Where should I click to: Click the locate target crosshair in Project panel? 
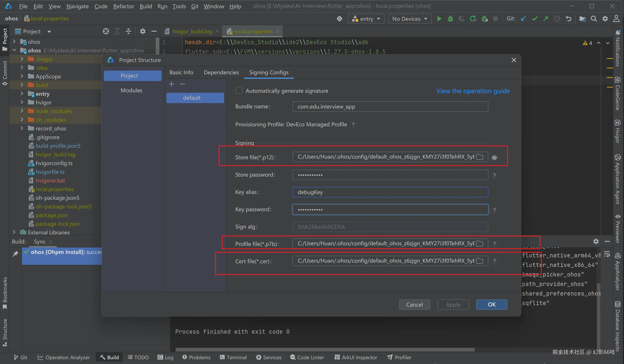point(106,31)
